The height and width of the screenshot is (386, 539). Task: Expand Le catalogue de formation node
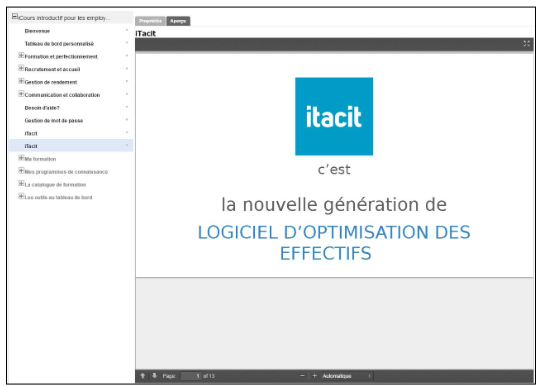pyautogui.click(x=21, y=184)
